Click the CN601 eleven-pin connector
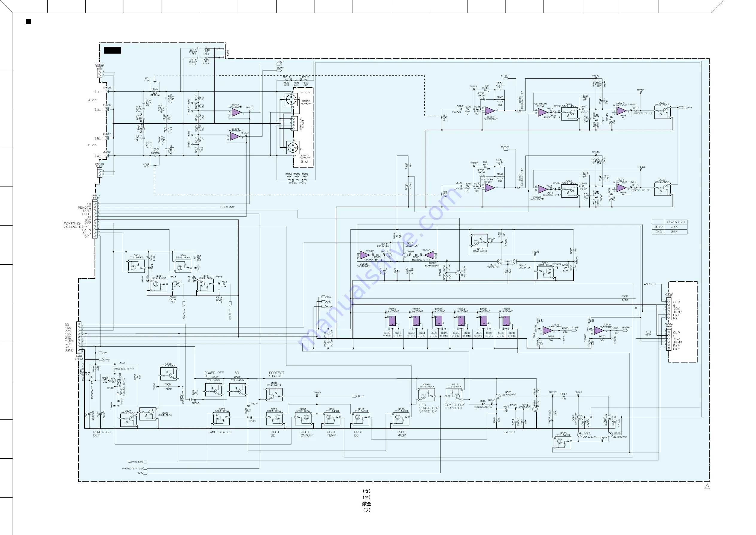Screen dimensions: 756x535 coord(95,219)
